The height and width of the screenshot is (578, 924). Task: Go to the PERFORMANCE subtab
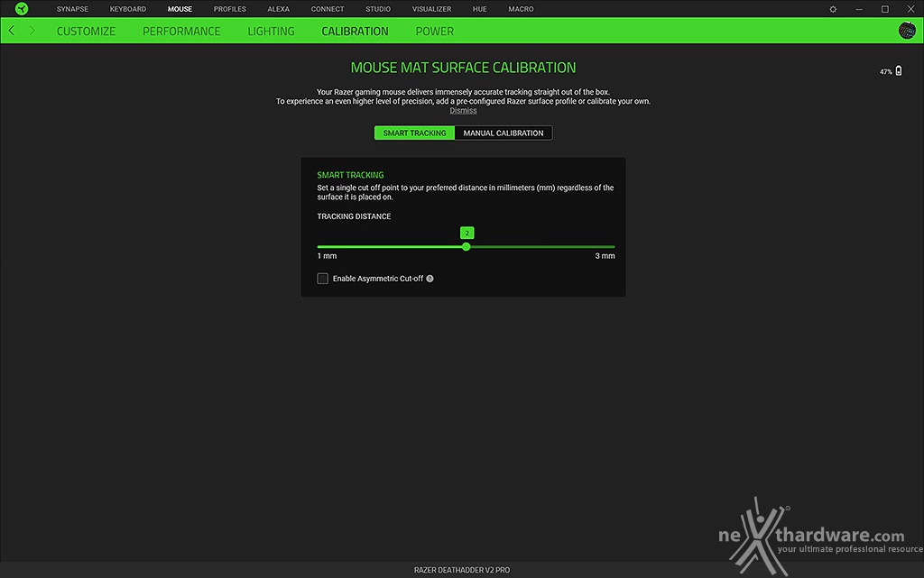point(181,32)
